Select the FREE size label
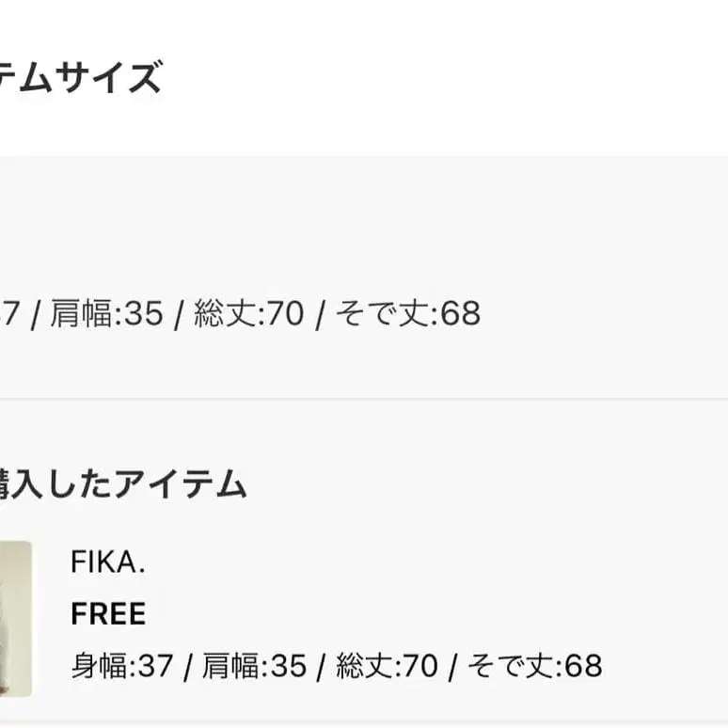Image resolution: width=728 pixels, height=728 pixels. [108, 614]
